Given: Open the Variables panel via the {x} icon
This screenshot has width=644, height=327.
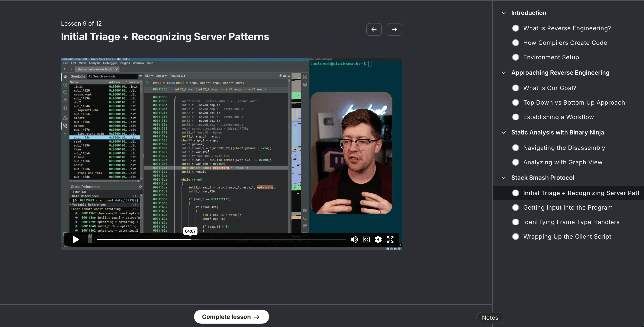Looking at the screenshot, I should tap(305, 77).
